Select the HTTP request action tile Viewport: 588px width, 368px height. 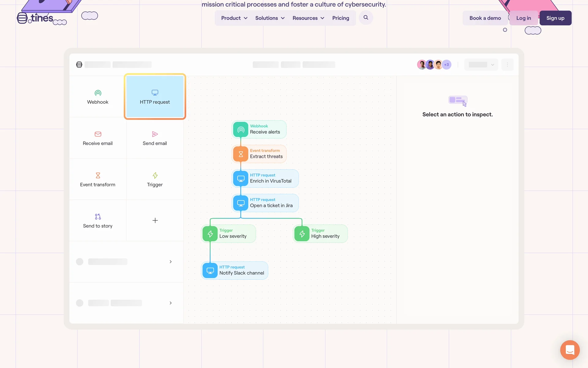pos(155,97)
